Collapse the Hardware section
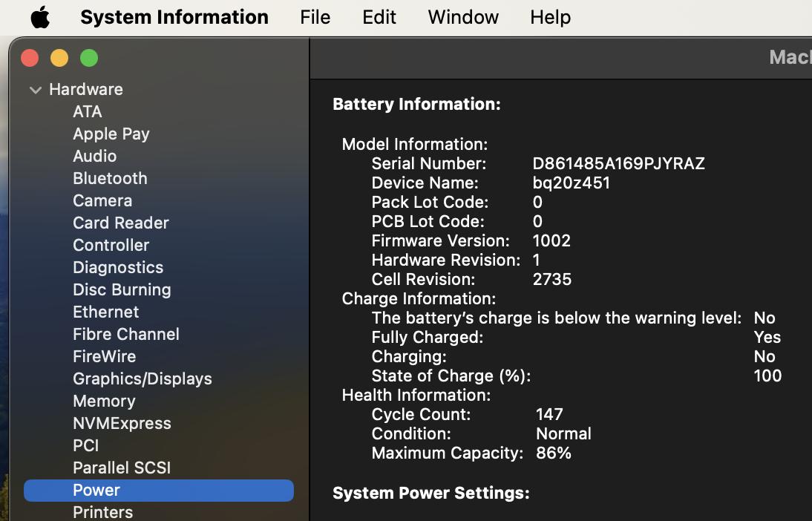The height and width of the screenshot is (521, 812). 35,90
